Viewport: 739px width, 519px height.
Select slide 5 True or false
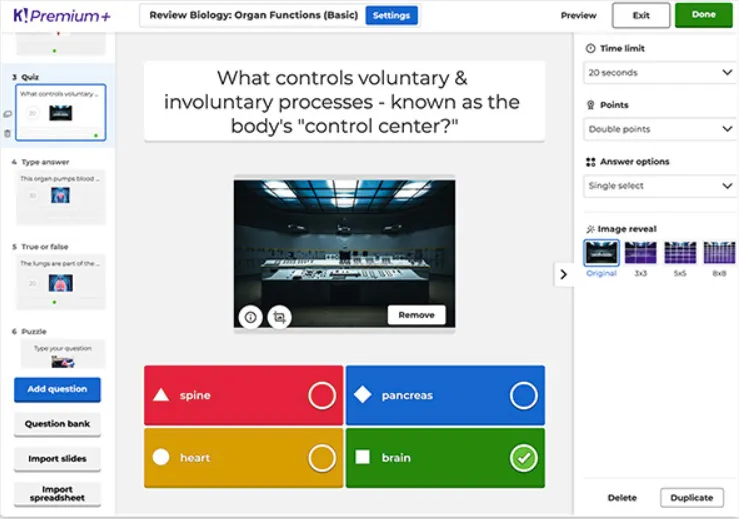click(61, 282)
